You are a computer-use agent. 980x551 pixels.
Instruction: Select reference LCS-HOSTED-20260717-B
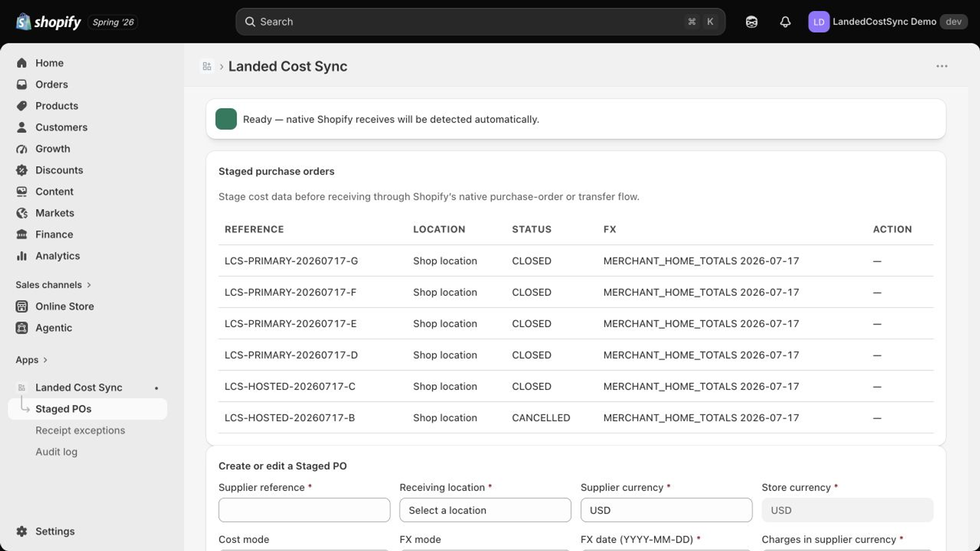290,418
